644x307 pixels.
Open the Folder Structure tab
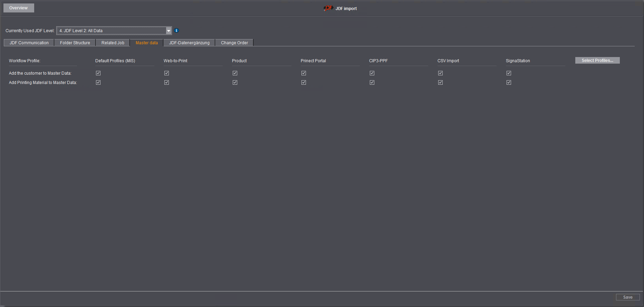[x=75, y=43]
